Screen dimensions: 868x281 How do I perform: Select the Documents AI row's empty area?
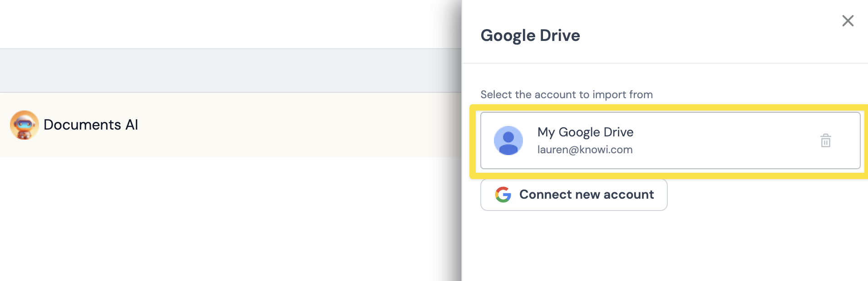pyautogui.click(x=295, y=125)
